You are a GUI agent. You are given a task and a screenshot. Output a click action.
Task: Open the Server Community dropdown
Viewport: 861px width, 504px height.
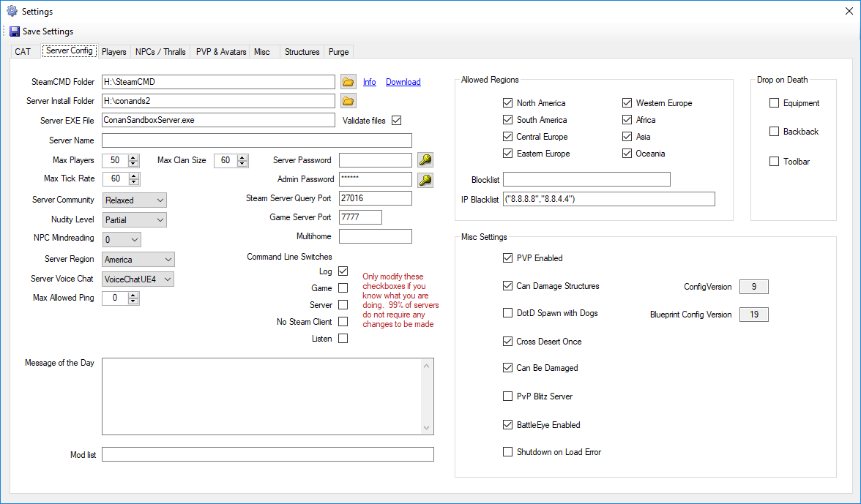click(x=135, y=200)
